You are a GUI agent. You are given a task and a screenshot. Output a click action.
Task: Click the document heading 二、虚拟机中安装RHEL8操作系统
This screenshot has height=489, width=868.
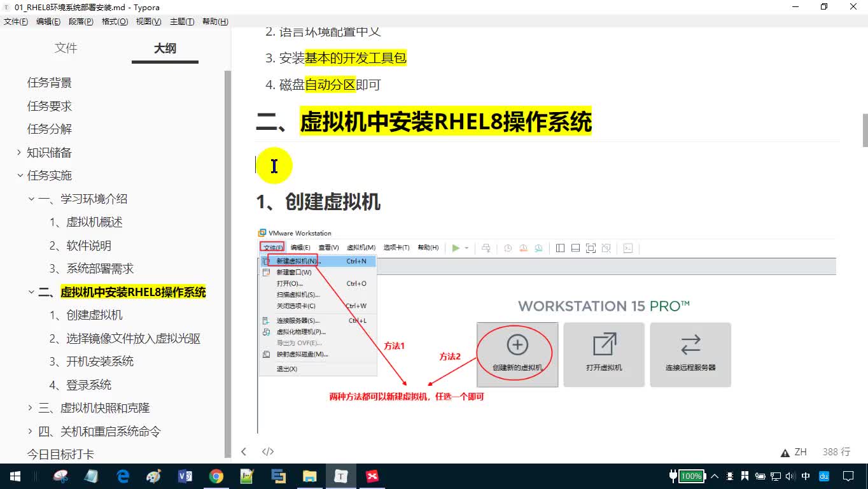424,121
